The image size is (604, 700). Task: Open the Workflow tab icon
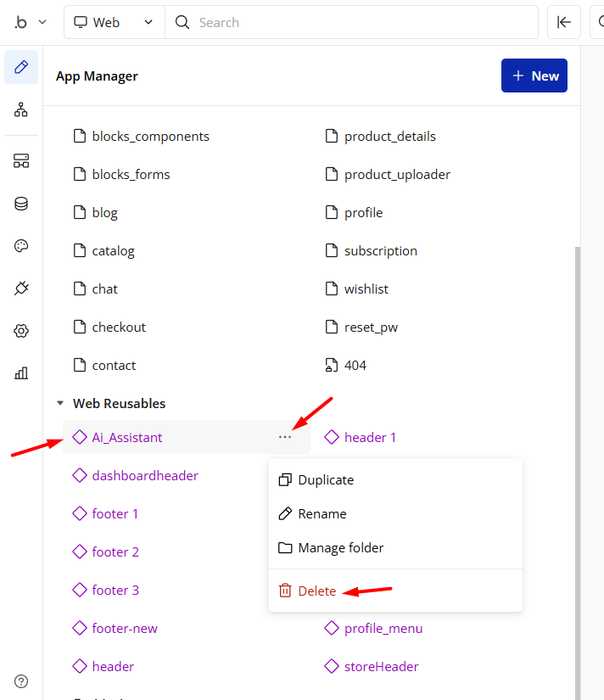[21, 109]
